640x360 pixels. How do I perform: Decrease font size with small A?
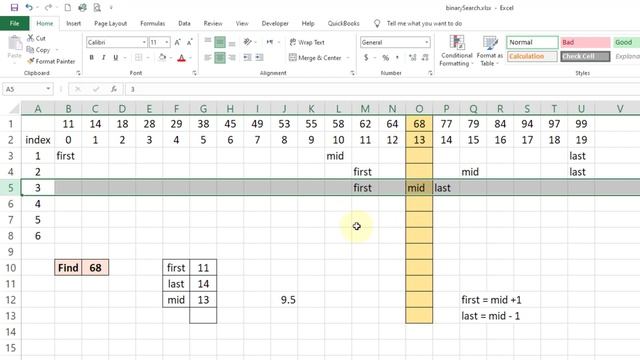[189, 42]
